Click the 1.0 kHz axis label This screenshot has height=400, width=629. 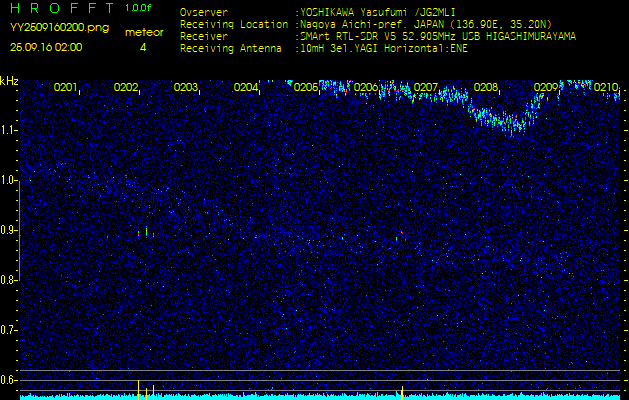tap(10, 181)
